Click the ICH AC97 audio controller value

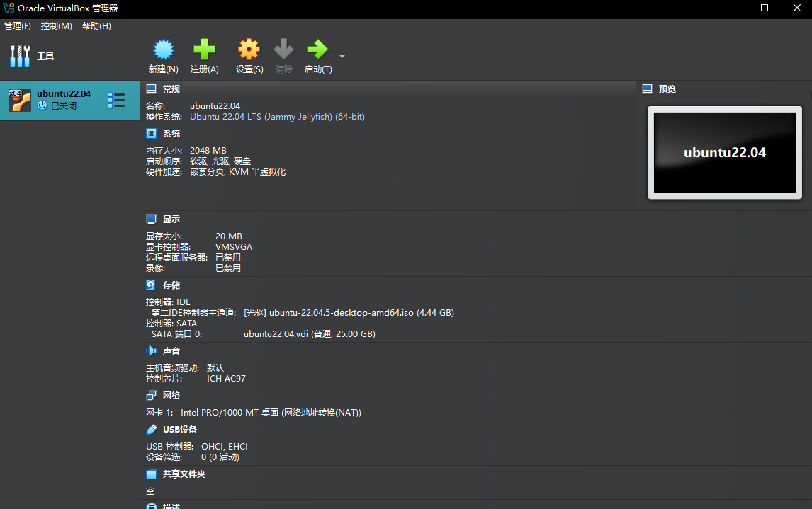coord(226,379)
